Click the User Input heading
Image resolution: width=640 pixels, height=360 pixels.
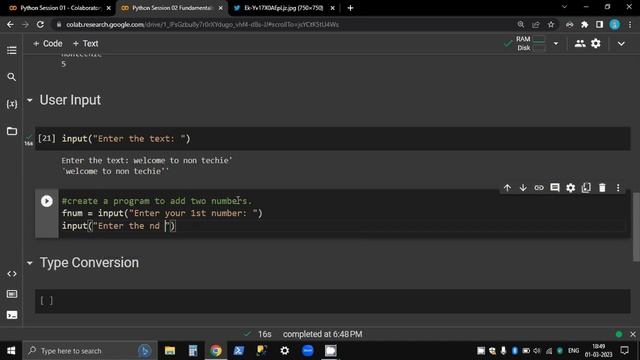click(x=70, y=100)
